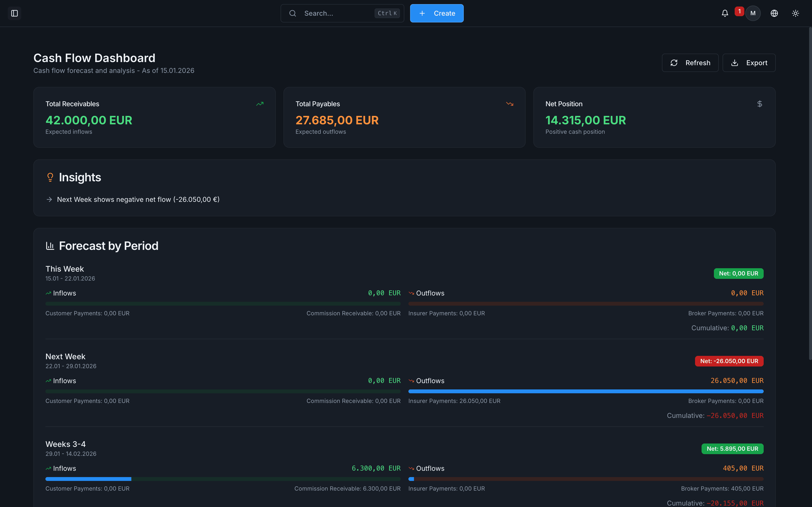This screenshot has width=812, height=507.
Task: Open the M user avatar menu
Action: click(753, 14)
